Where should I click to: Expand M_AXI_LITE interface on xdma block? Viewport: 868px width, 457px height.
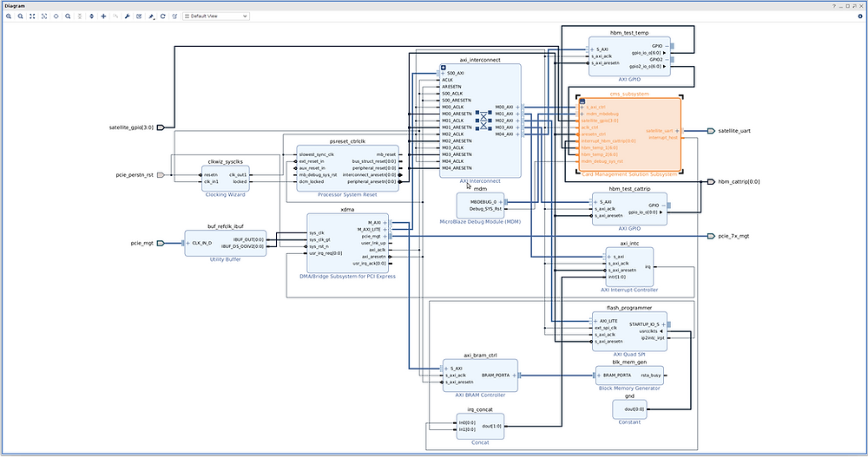pyautogui.click(x=385, y=230)
